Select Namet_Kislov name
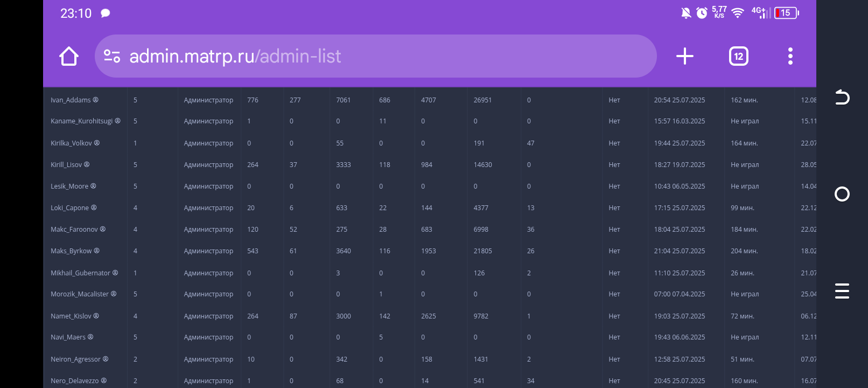The image size is (868, 388). pos(71,316)
